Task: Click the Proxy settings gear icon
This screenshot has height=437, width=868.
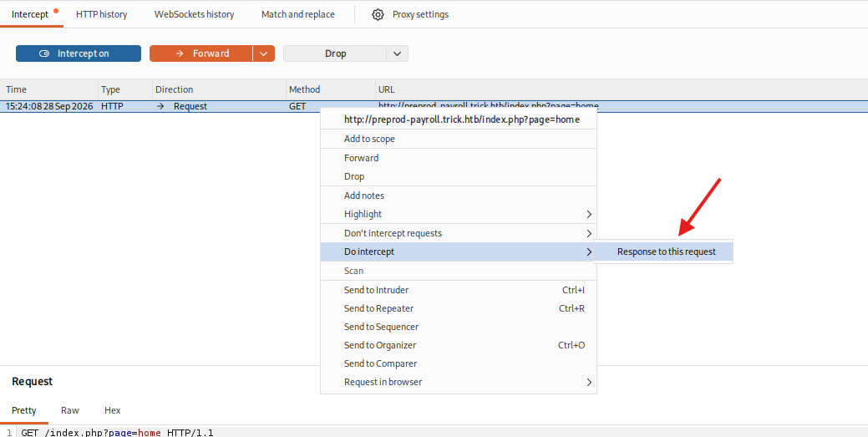Action: [x=378, y=14]
